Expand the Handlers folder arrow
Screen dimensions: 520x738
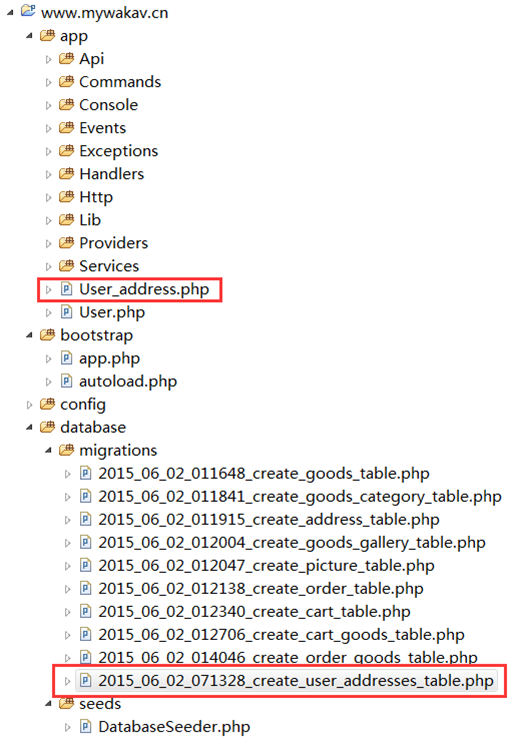point(48,175)
